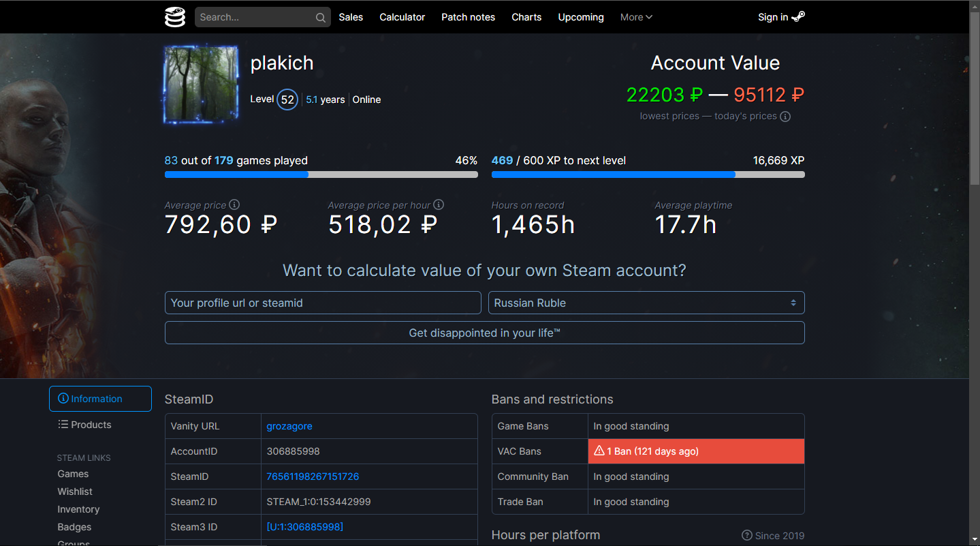
Task: Click the AccountID value 306885998
Action: coord(293,451)
